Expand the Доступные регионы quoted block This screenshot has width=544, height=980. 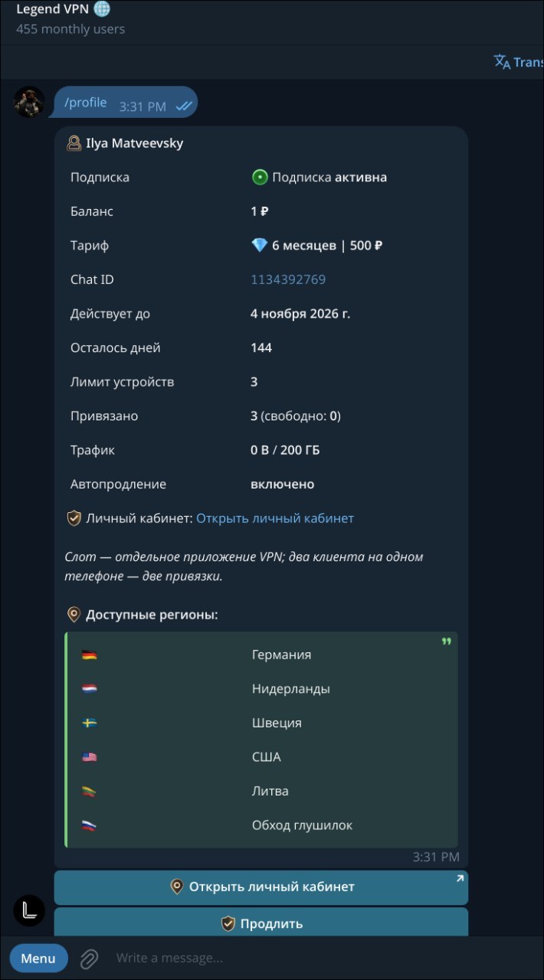pyautogui.click(x=261, y=740)
